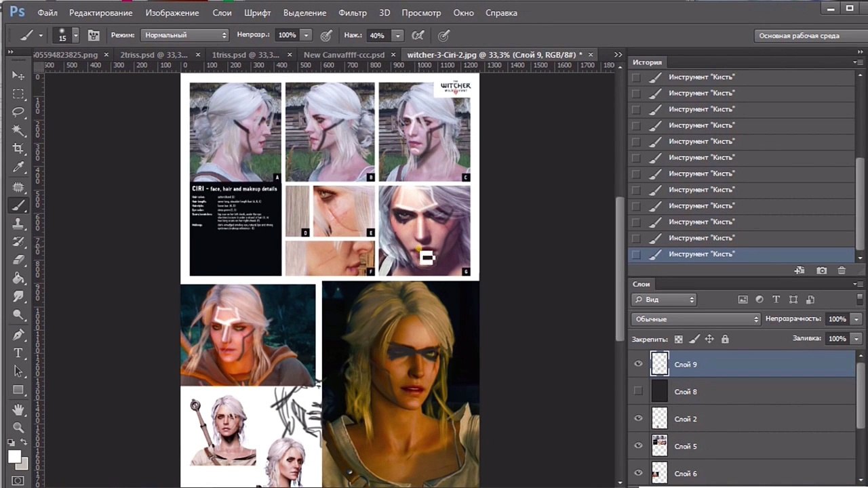Viewport: 868px width, 488px height.
Task: Select the Clone Stamp tool
Action: click(18, 224)
